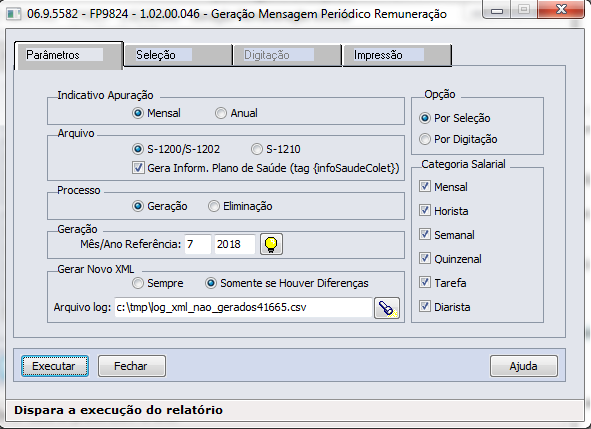Viewport: 591px width, 429px height.
Task: Click the month reference field
Action: tap(198, 244)
